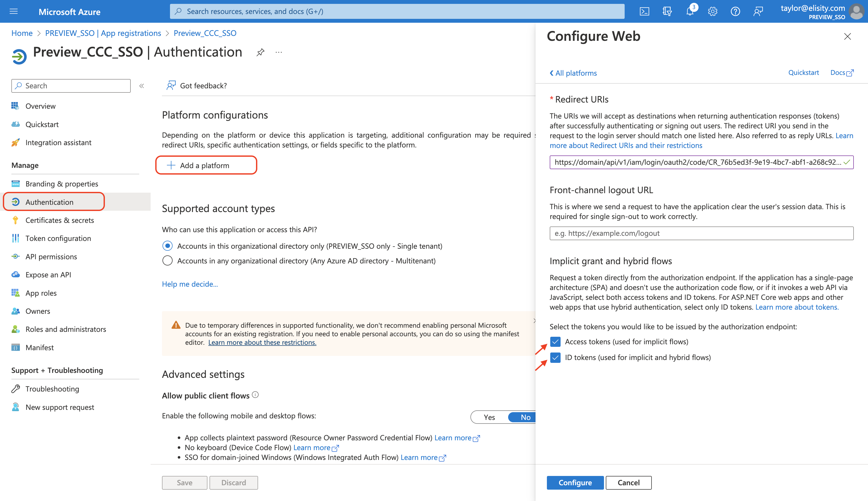Click the Allow public client flows info icon

click(x=255, y=395)
